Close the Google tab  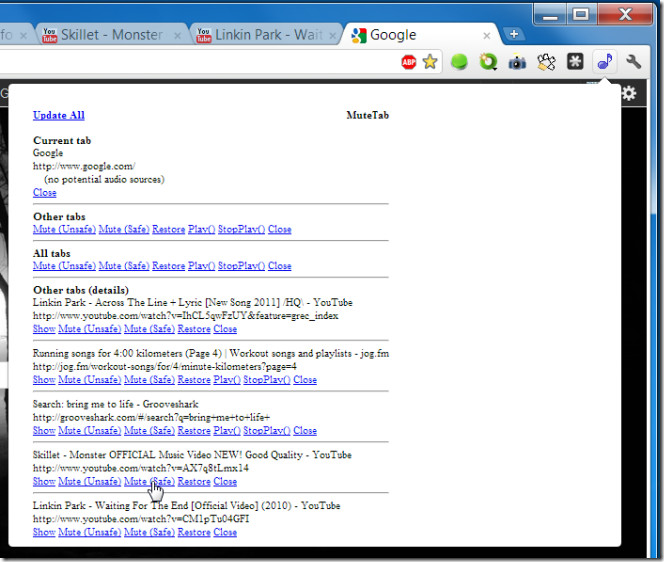click(x=487, y=36)
